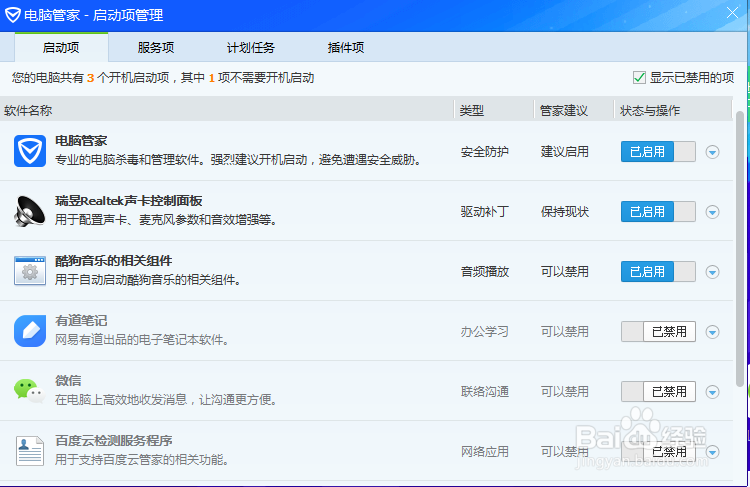Click the 有道笔记 pen icon
This screenshot has height=487, width=750.
30,331
